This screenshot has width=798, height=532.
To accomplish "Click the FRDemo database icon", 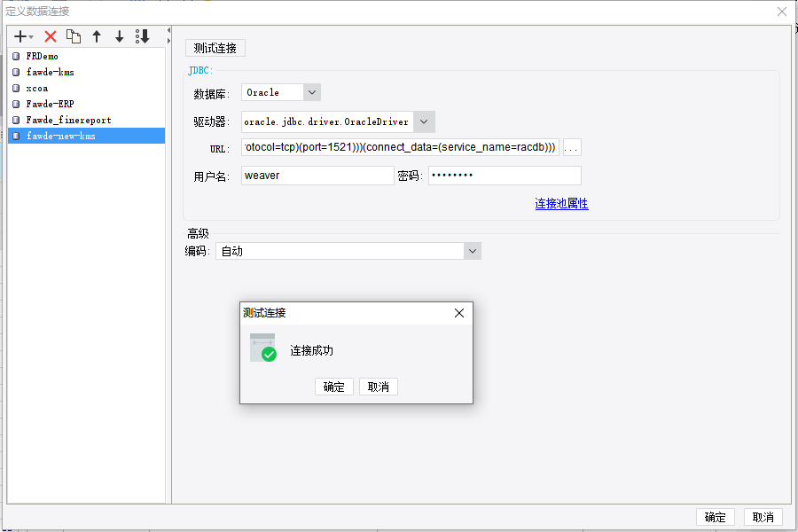I will tap(16, 56).
